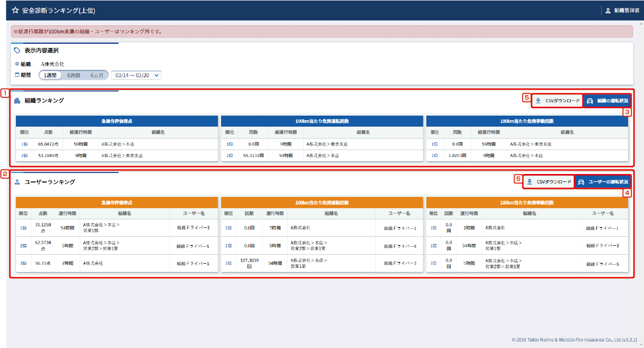Screen dimensions: 644x348
Task: Select the 1週間 period option
Action: point(50,75)
